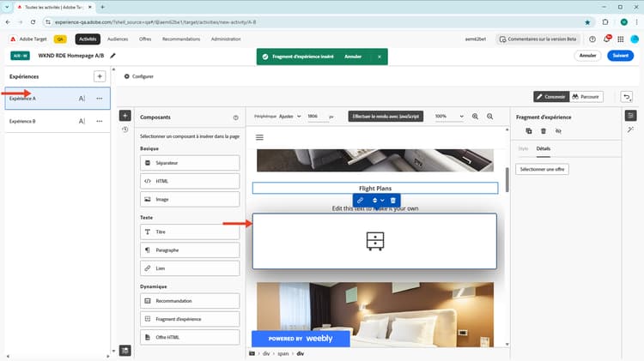Insert the Lien component
This screenshot has width=644, height=361.
190,268
